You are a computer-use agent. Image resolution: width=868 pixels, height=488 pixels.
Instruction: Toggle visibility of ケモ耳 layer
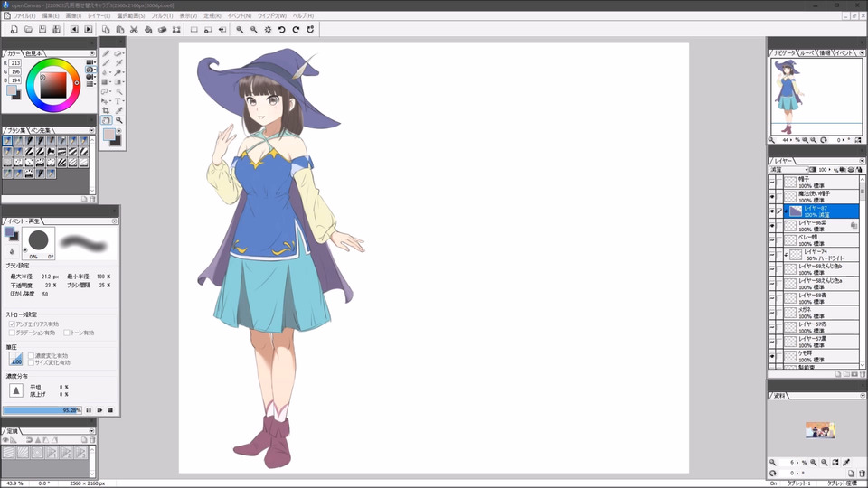pos(772,356)
